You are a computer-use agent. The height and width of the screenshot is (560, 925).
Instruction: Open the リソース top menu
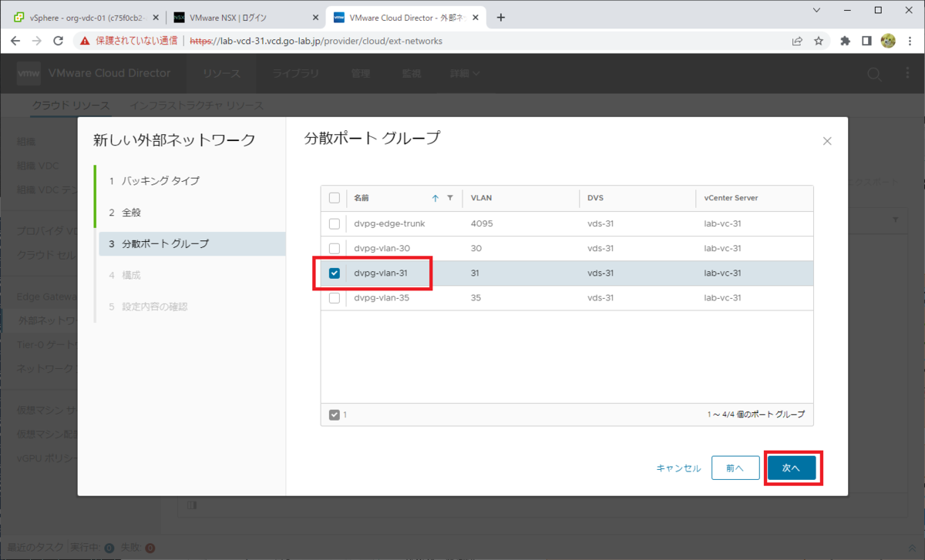point(222,74)
